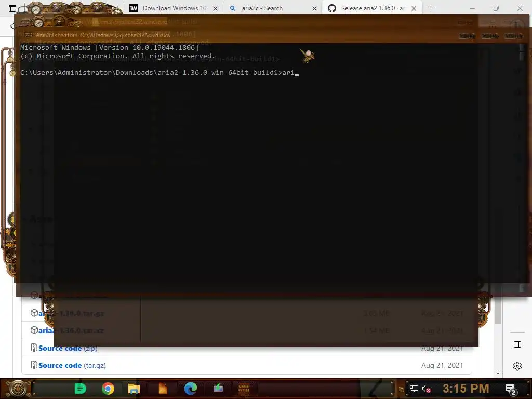
Task: Close the Download Windows 10 tab
Action: pyautogui.click(x=215, y=8)
